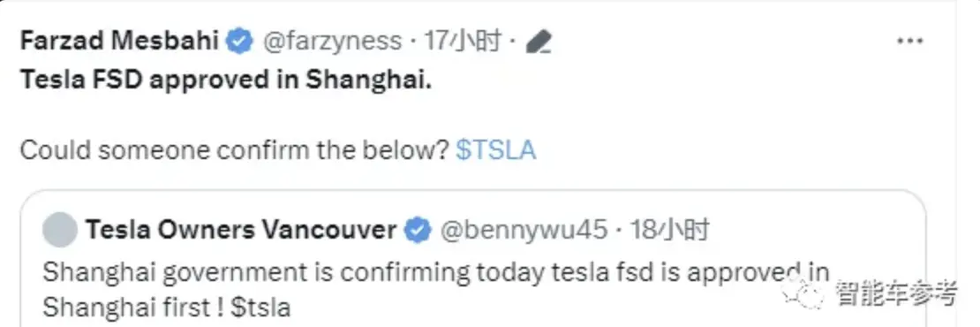Click empty area of quoted tweet card header
Image resolution: width=980 pixels, height=327 pixels.
tap(812, 230)
